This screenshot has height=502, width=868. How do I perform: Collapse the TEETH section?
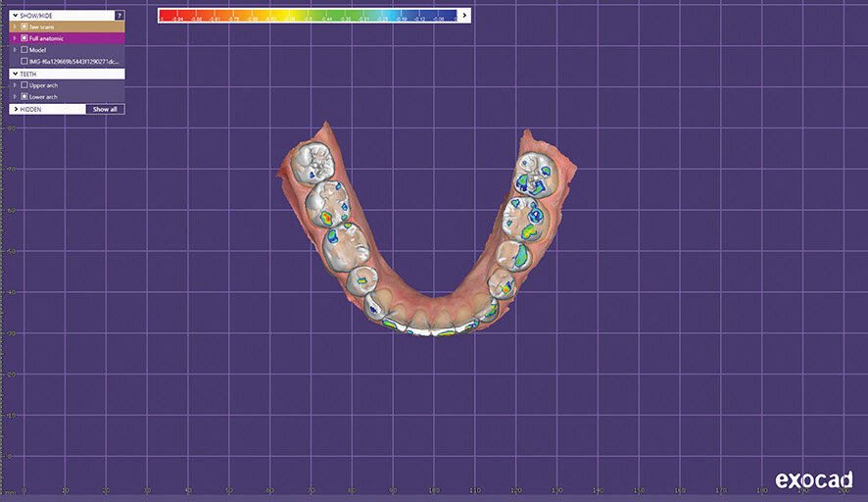(x=15, y=74)
